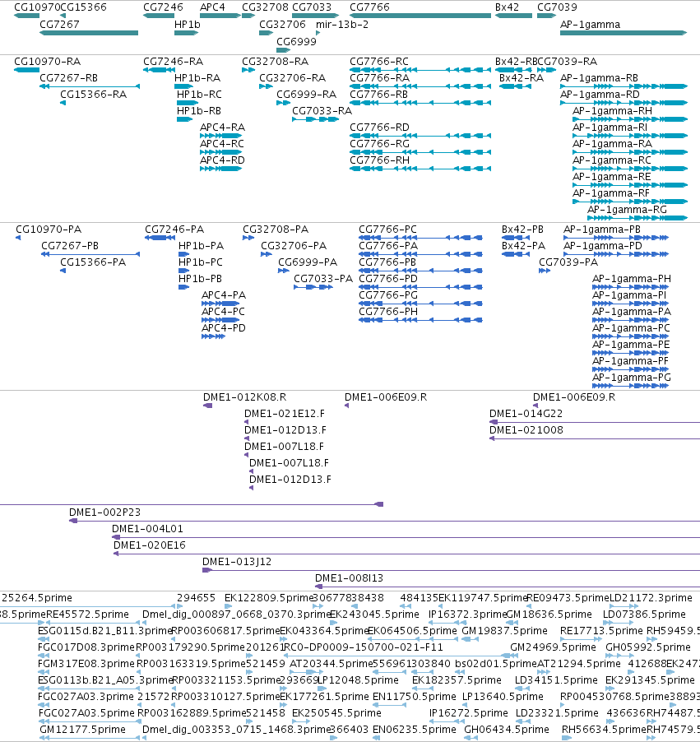
Task: Select BAC clone DME1-014G22
Action: [x=526, y=414]
